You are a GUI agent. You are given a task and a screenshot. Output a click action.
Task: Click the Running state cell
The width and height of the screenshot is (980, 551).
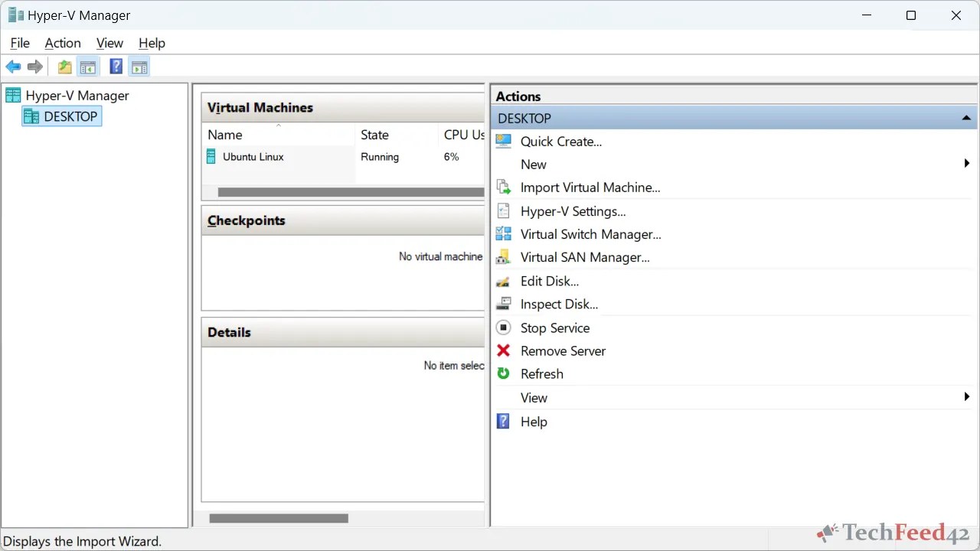tap(380, 156)
